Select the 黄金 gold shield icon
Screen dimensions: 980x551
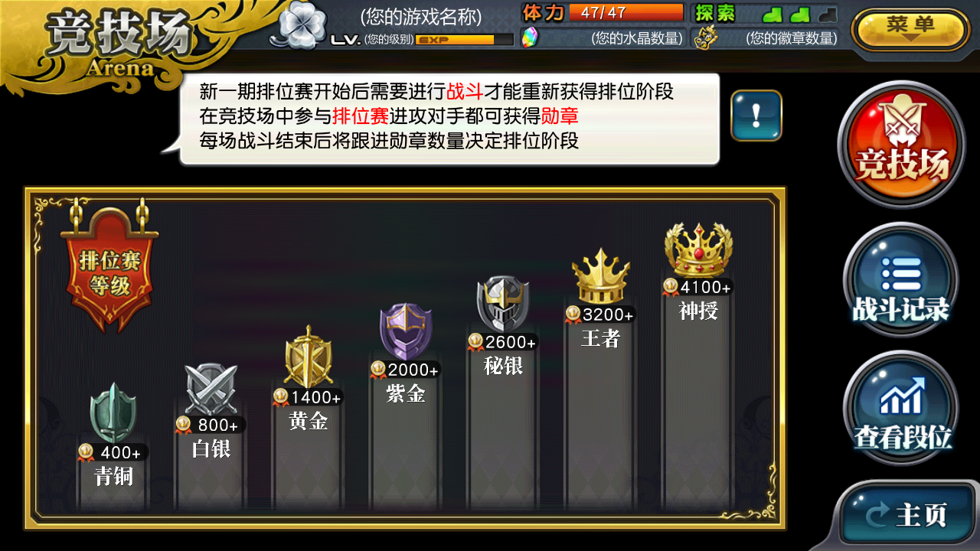308,357
